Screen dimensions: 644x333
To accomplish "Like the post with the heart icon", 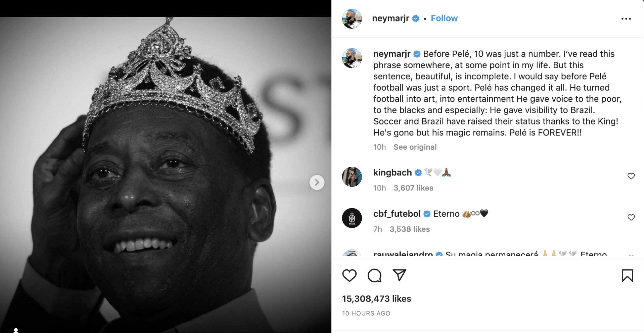I will coord(349,275).
